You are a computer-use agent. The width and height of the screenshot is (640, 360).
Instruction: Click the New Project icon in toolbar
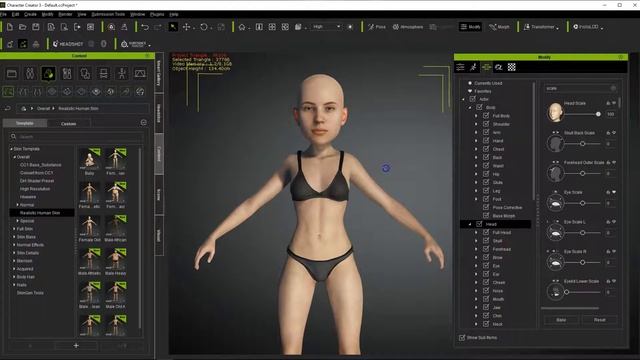click(x=10, y=27)
